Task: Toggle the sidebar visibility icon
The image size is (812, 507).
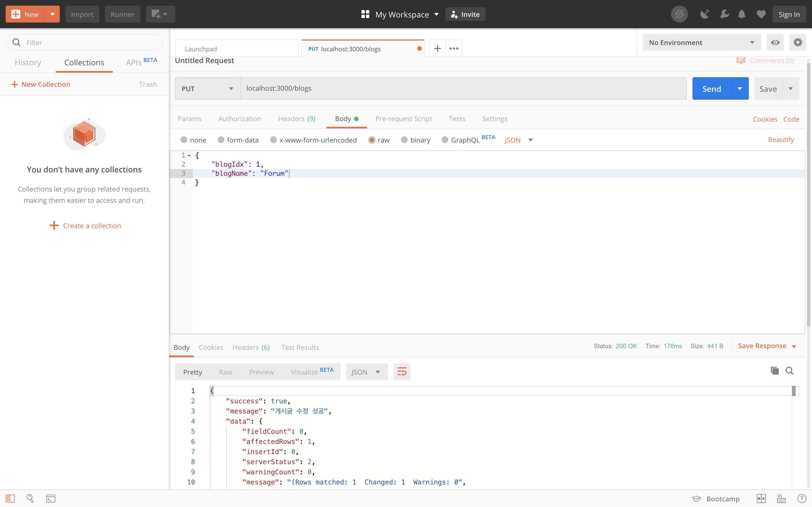Action: click(10, 498)
